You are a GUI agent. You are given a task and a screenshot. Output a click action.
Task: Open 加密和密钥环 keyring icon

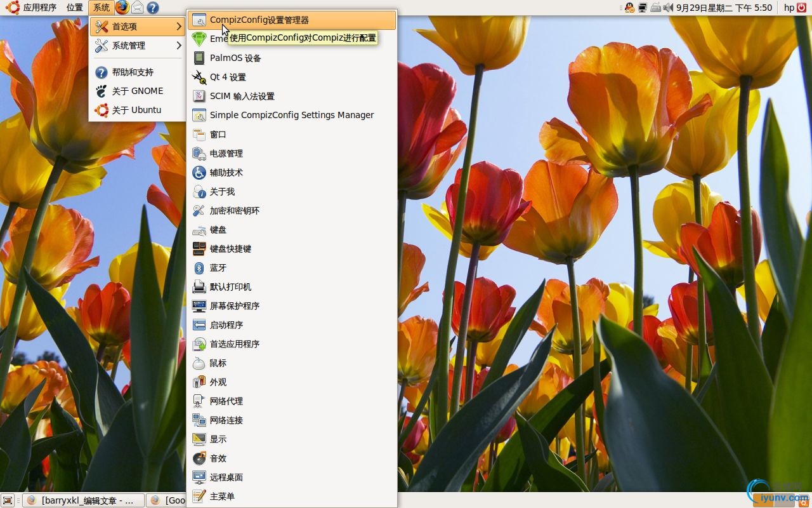point(199,211)
